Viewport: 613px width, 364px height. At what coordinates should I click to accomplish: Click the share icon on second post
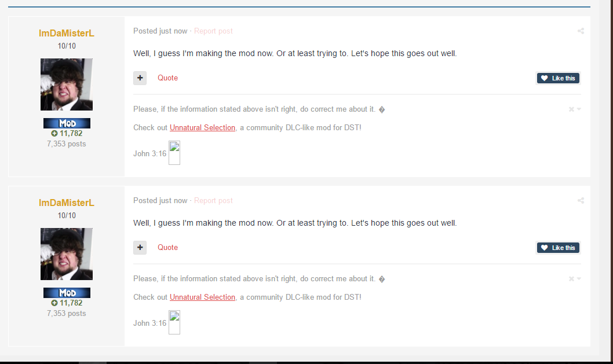tap(581, 200)
